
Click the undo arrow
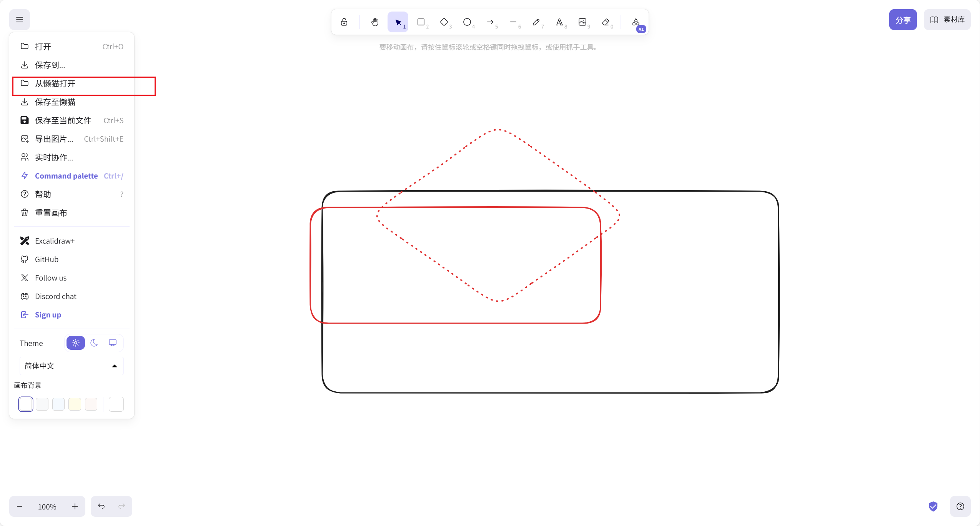(101, 506)
